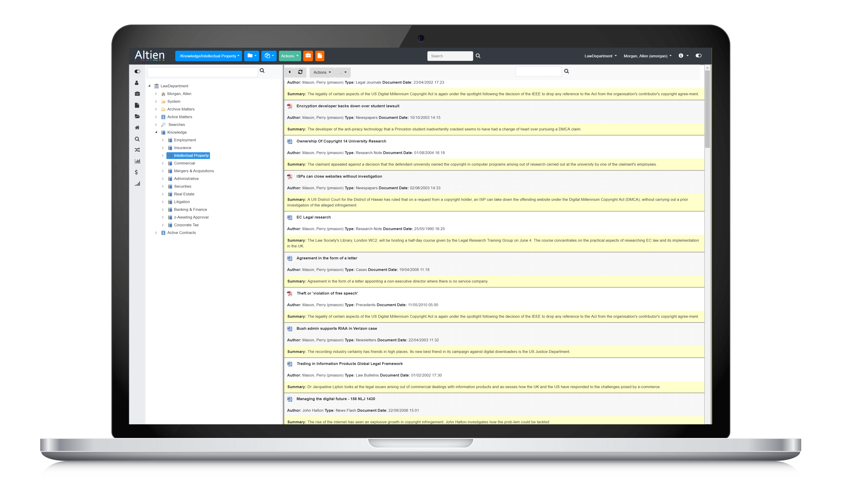Click the orange document button in the top bar

[x=320, y=56]
